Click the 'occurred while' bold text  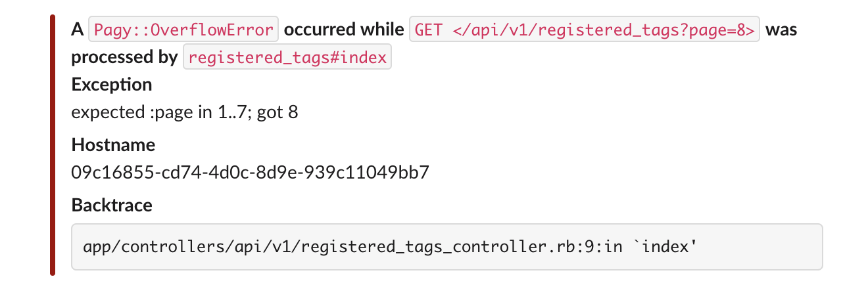pyautogui.click(x=344, y=30)
